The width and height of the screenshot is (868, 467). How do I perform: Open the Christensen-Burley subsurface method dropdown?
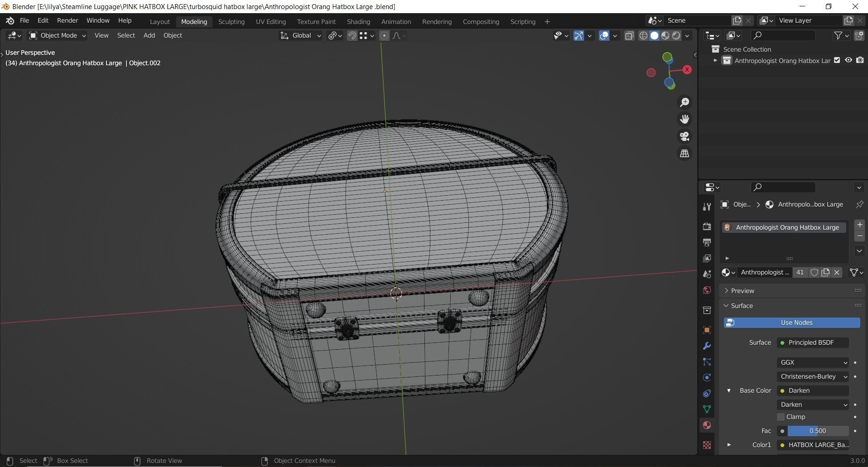tap(813, 376)
